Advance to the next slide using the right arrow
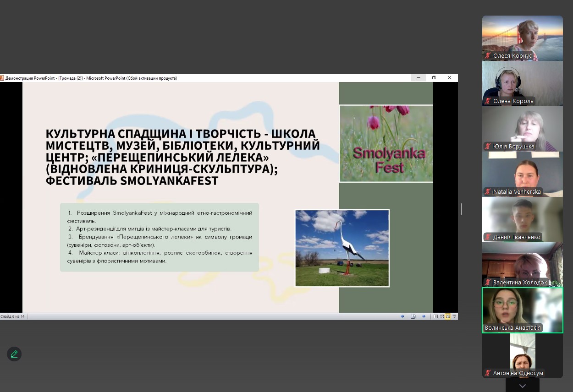Screen dimensions: 573x392 pos(424,316)
